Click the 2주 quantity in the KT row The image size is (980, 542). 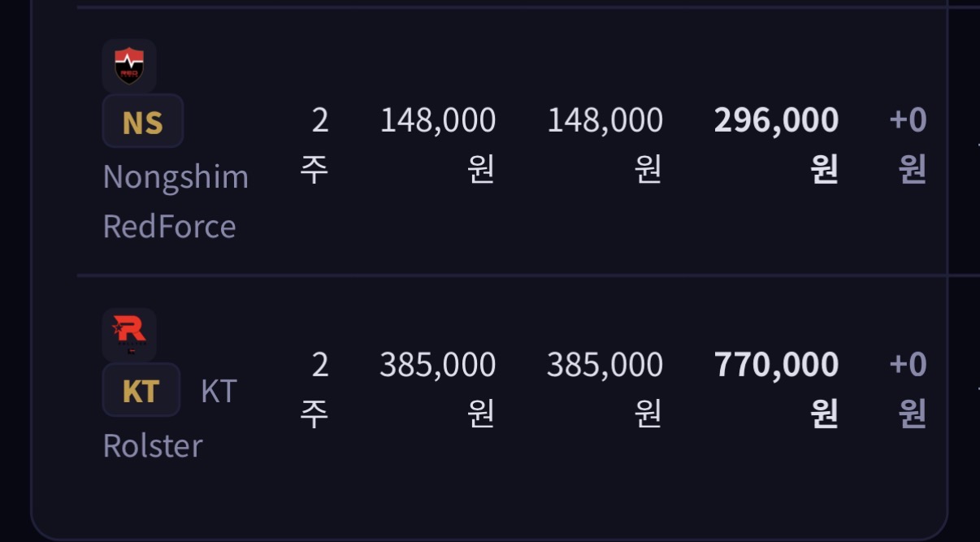tap(317, 388)
